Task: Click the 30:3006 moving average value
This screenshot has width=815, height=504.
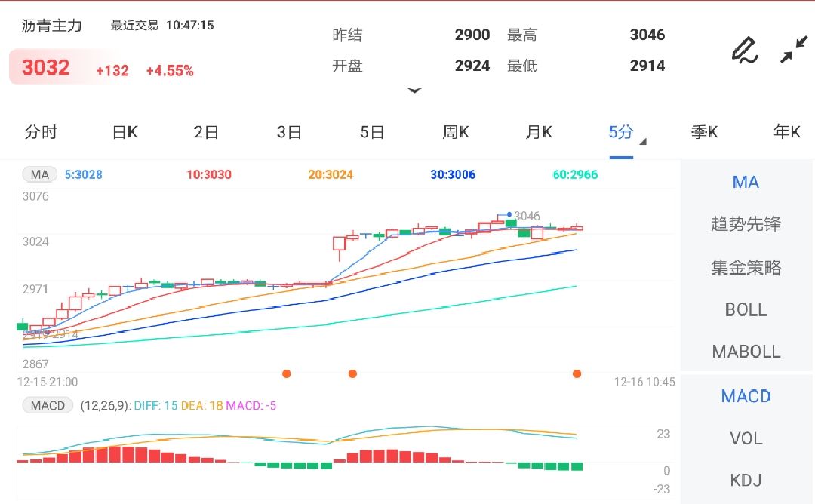Action: click(453, 174)
